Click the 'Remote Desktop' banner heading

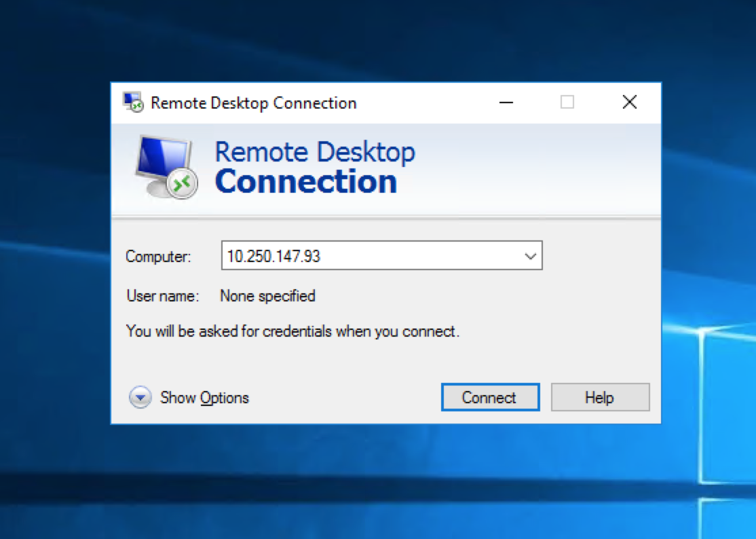(315, 152)
